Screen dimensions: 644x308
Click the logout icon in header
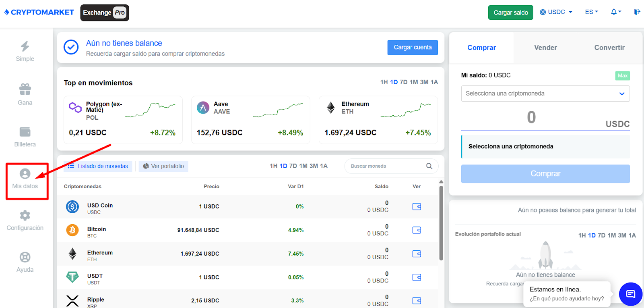[637, 12]
